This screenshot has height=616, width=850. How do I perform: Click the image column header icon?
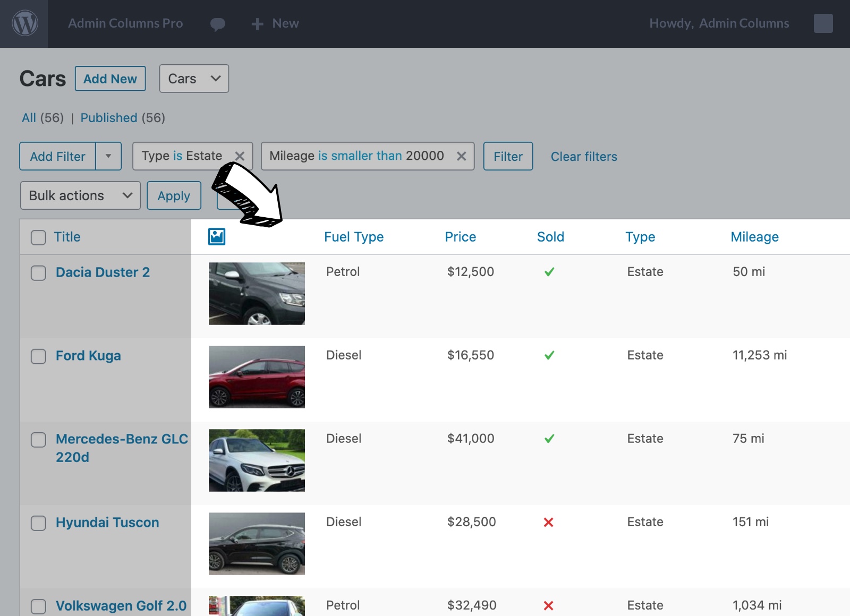(x=217, y=236)
